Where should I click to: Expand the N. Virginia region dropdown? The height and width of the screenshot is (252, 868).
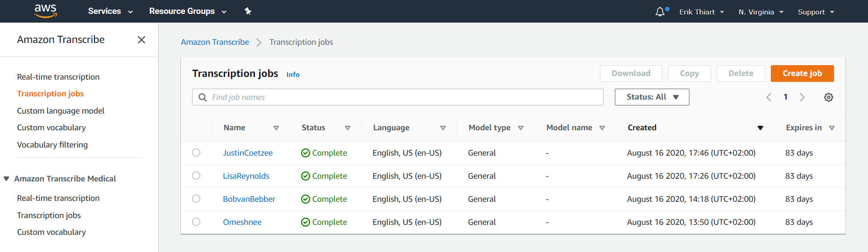760,12
